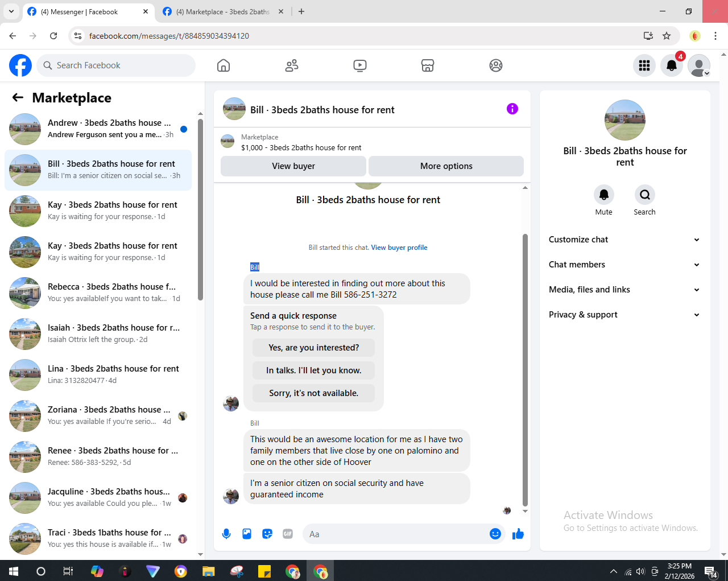Open Andrew's 3beds 2baths house conversation
Image resolution: width=728 pixels, height=581 pixels.
coord(98,129)
